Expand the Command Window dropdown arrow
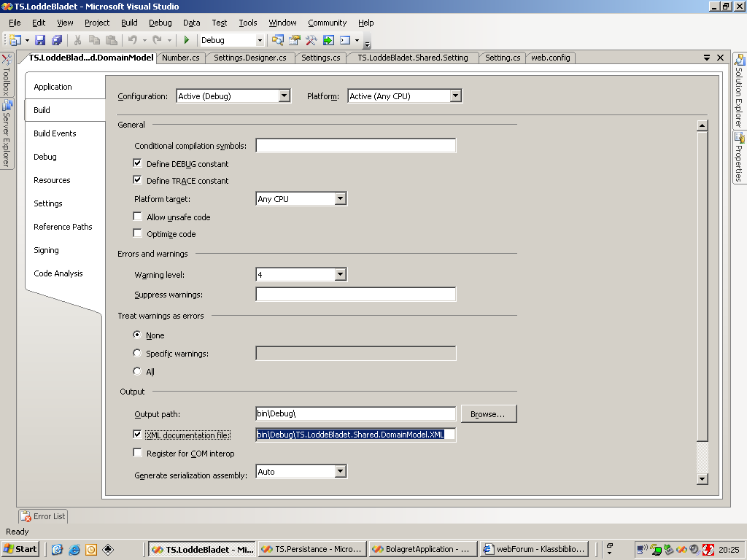The width and height of the screenshot is (747, 560). [357, 41]
